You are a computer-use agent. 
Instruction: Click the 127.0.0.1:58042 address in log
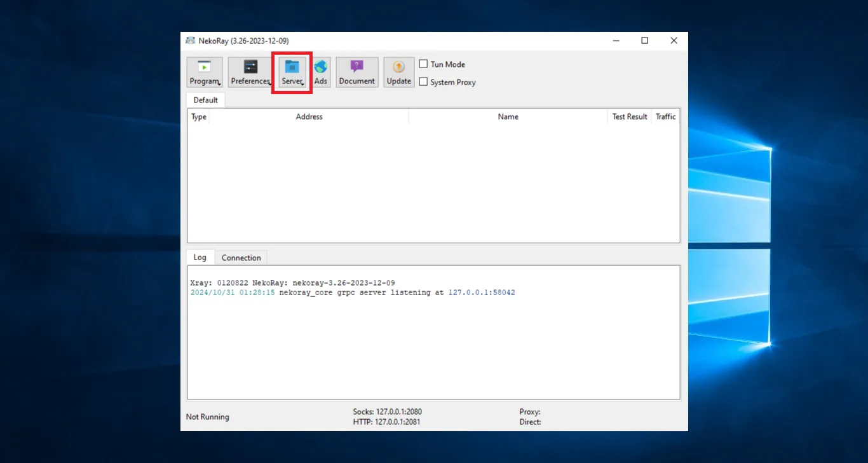click(x=482, y=293)
